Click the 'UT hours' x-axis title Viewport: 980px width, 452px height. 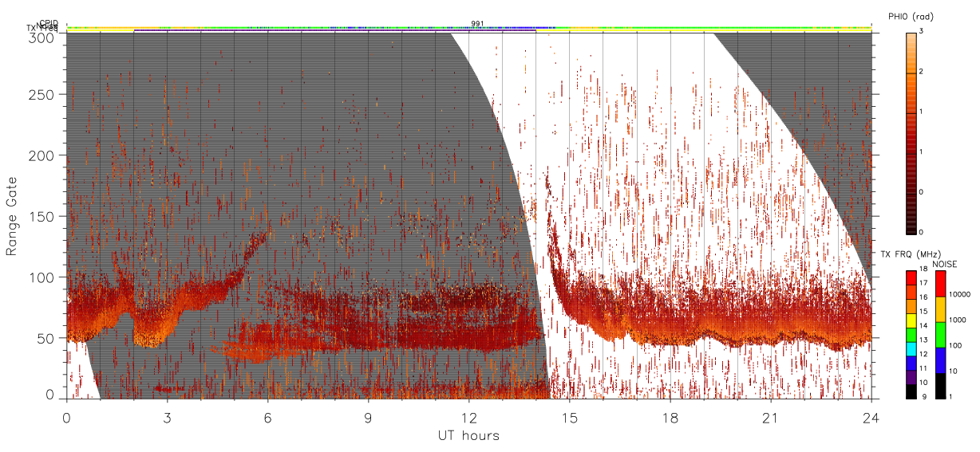[468, 436]
